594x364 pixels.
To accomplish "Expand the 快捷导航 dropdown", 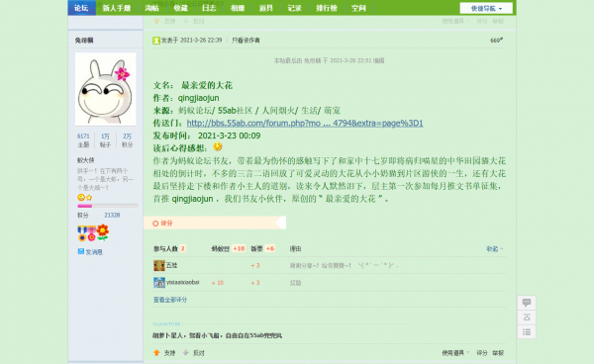I will click(486, 8).
